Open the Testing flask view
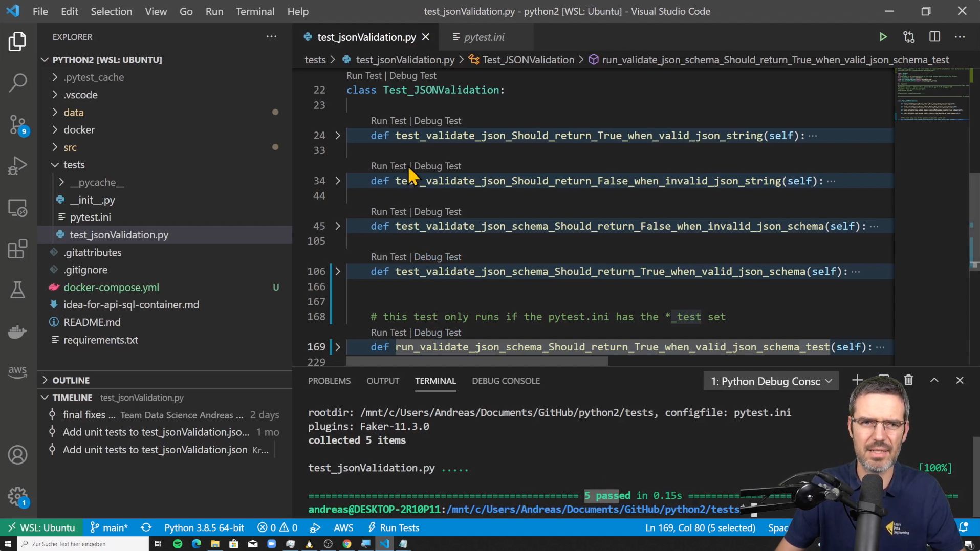This screenshot has height=551, width=980. pyautogui.click(x=17, y=290)
